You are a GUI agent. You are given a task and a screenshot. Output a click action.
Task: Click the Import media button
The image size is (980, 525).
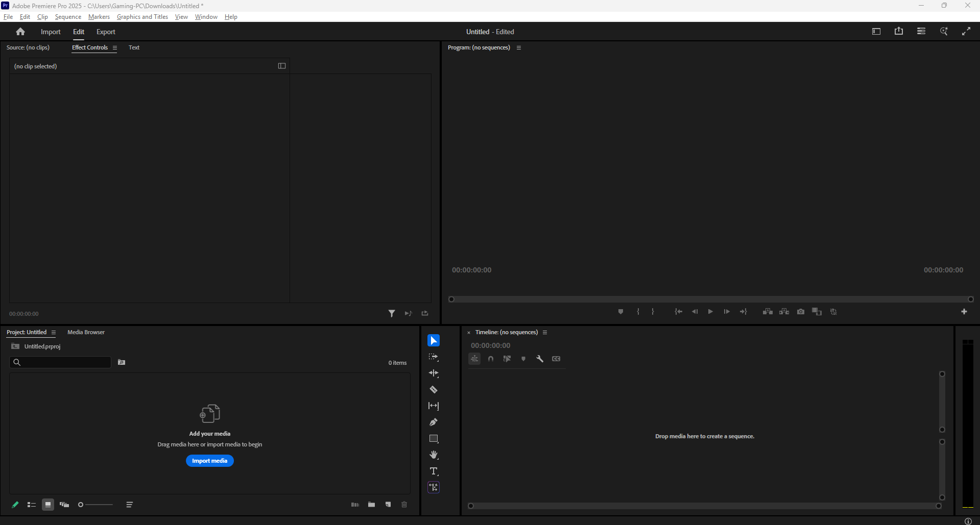209,461
